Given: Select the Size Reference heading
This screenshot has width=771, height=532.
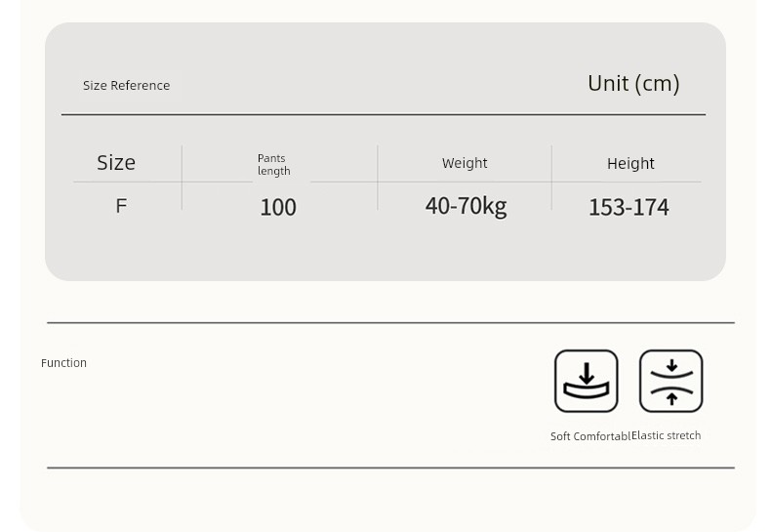Looking at the screenshot, I should click(x=126, y=86).
